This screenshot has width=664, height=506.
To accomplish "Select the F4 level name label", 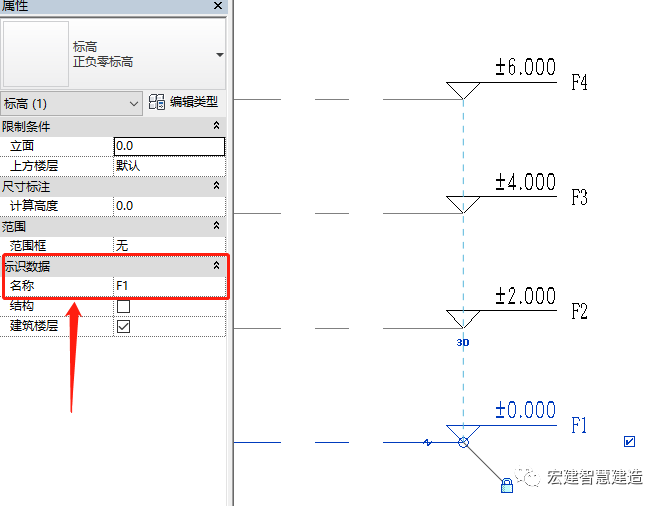I will coord(579,82).
